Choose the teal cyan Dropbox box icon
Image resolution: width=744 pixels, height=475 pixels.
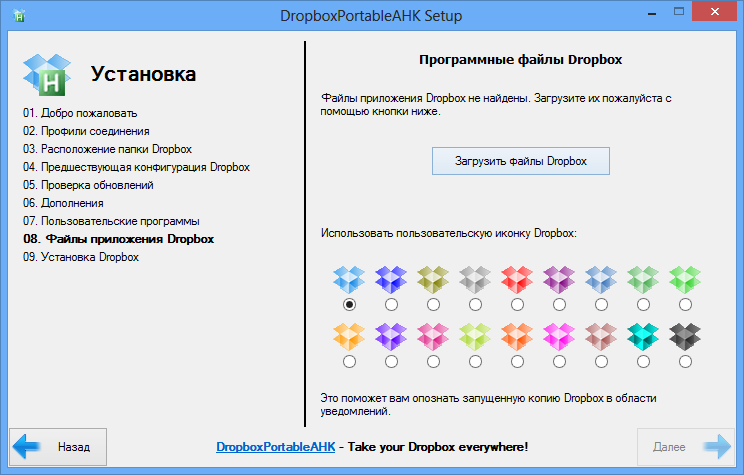tap(643, 337)
